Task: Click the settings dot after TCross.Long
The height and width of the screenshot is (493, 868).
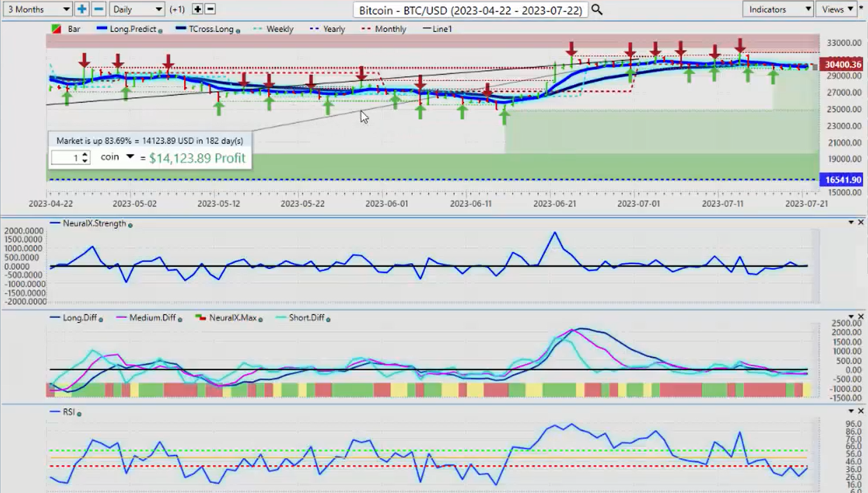Action: click(237, 30)
